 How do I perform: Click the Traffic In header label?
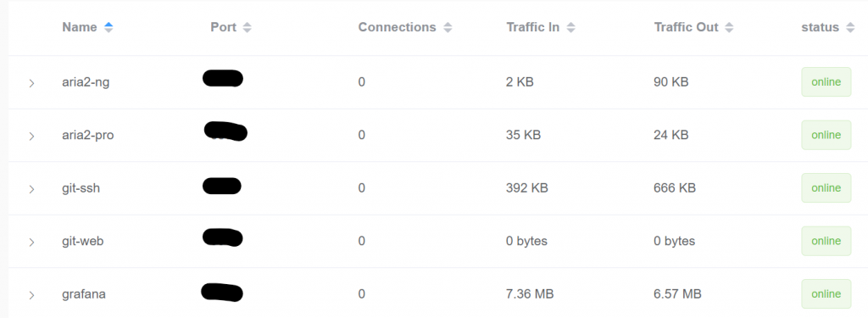click(532, 27)
